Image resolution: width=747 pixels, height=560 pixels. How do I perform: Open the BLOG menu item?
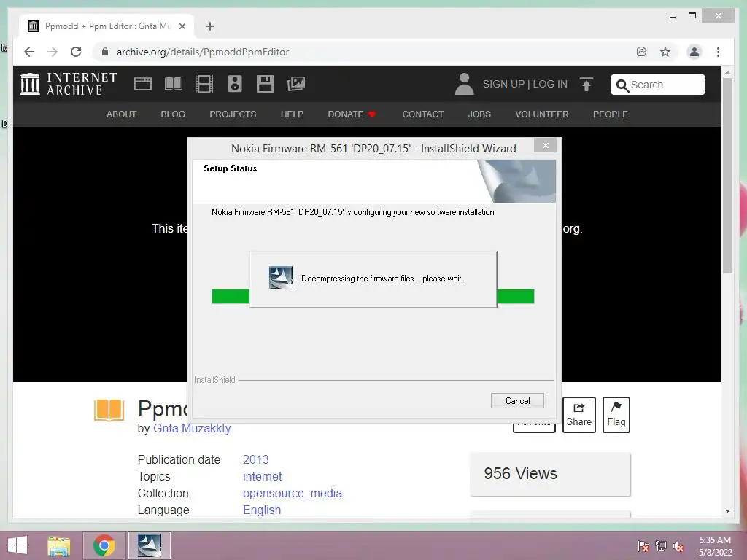[x=173, y=114]
